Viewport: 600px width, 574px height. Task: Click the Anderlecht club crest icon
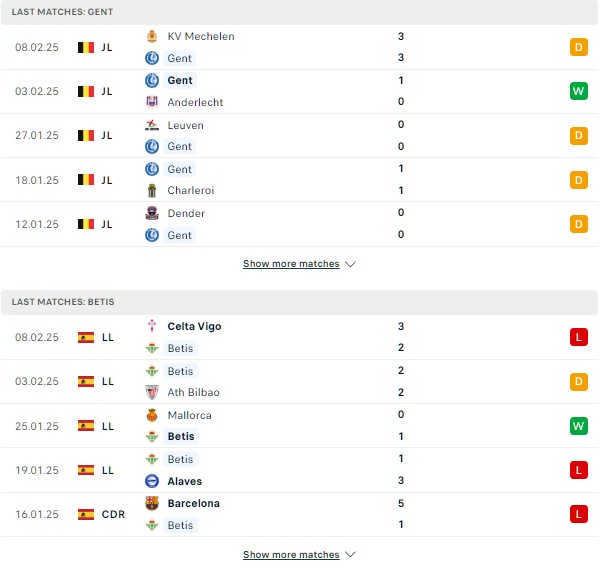152,102
